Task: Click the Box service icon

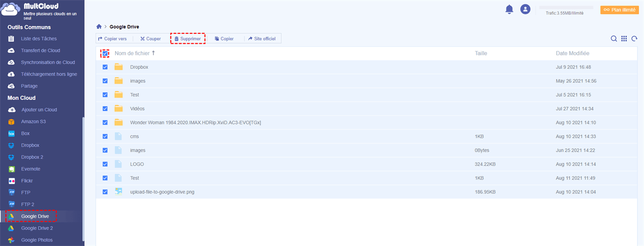Action: pyautogui.click(x=11, y=133)
